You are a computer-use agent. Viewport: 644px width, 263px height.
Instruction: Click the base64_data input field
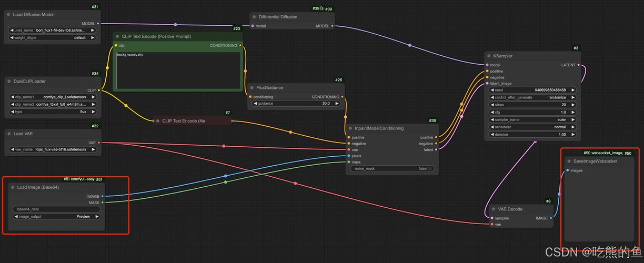[x=56, y=209]
